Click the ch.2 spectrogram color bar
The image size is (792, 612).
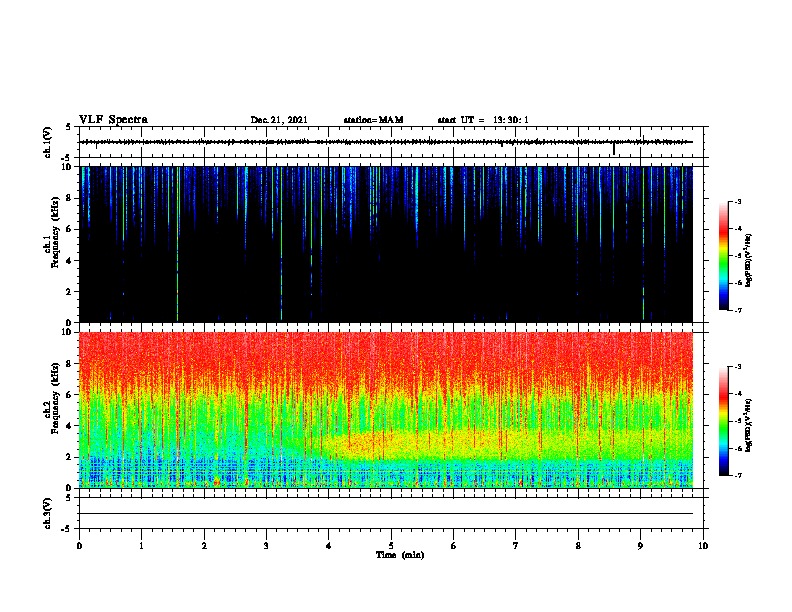tap(724, 421)
